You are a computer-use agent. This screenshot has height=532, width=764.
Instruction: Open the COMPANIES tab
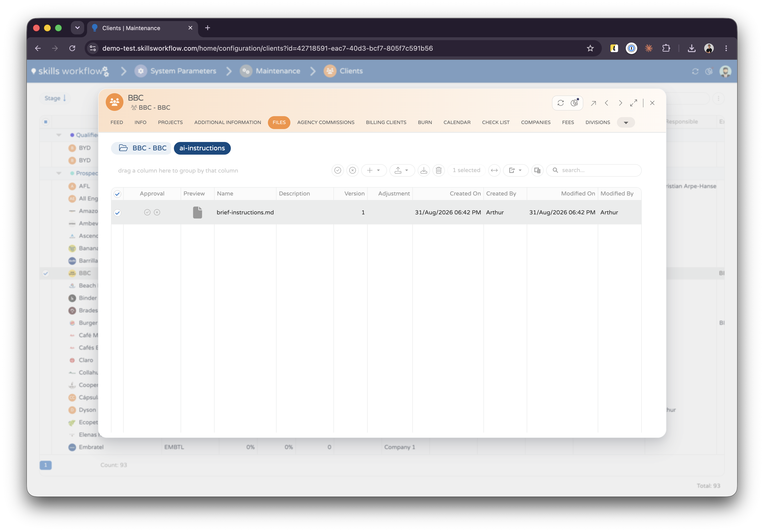pos(536,122)
